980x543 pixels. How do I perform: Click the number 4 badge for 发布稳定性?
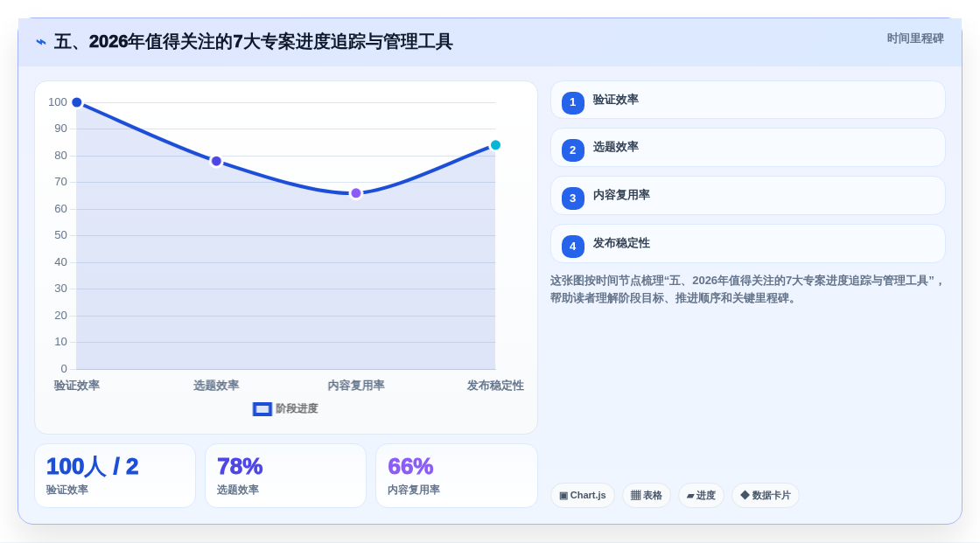point(572,247)
